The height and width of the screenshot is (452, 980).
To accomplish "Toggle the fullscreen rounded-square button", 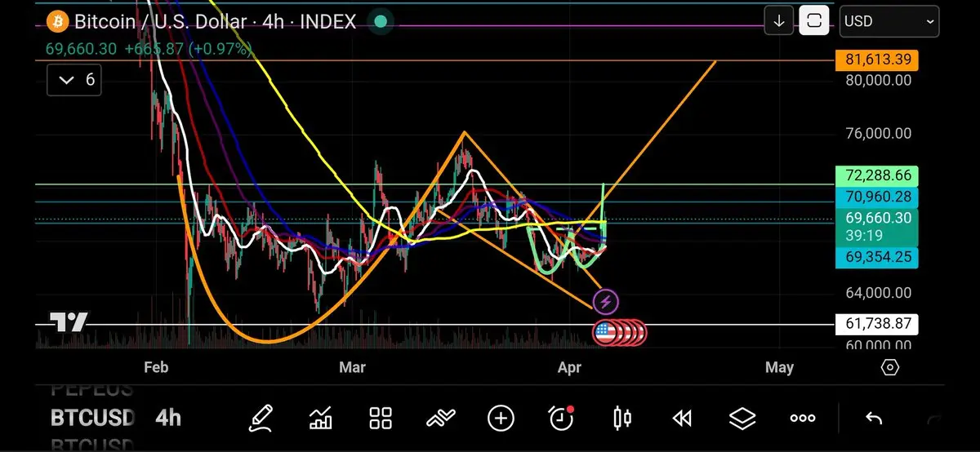I will pyautogui.click(x=813, y=21).
